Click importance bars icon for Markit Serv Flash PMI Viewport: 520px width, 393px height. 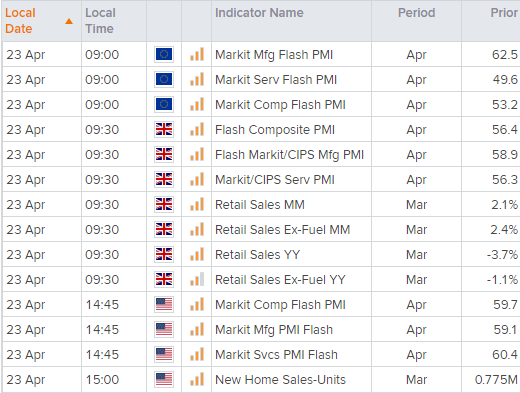pos(197,79)
